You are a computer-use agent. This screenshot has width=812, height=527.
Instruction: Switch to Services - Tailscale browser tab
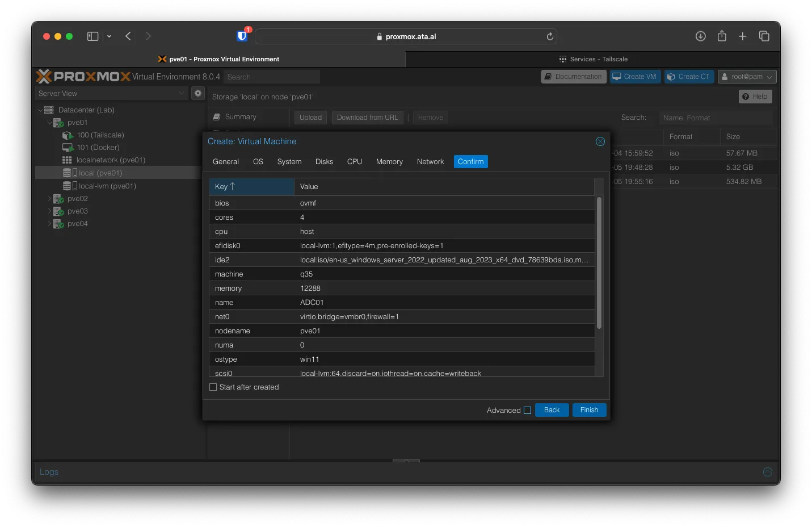(593, 59)
